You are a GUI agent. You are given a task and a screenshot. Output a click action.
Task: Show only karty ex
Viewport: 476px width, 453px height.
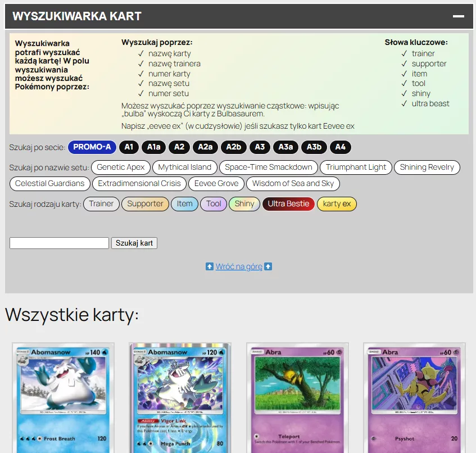click(x=337, y=204)
